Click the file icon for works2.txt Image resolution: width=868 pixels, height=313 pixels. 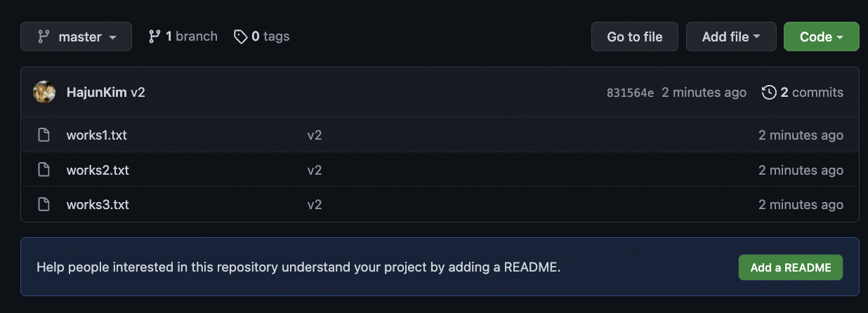click(x=44, y=170)
